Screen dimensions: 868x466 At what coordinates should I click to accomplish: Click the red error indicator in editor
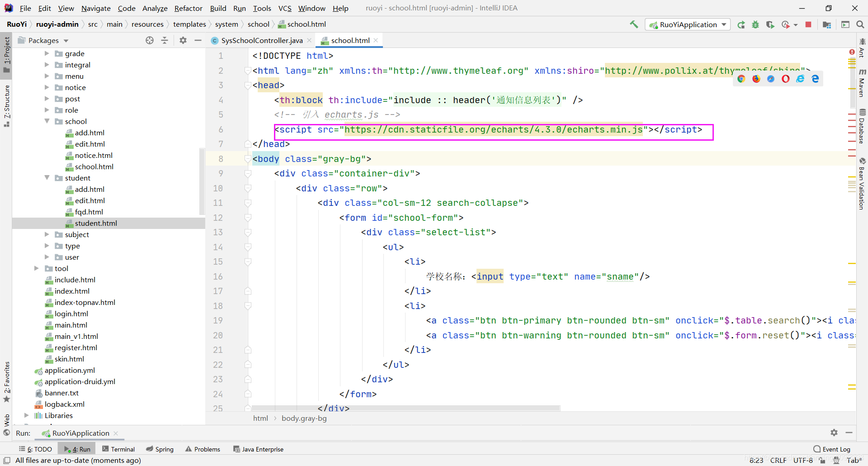(x=852, y=52)
